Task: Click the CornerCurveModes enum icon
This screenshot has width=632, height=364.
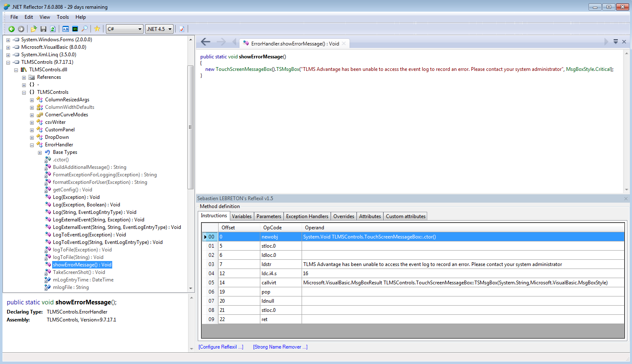Action: [40, 115]
